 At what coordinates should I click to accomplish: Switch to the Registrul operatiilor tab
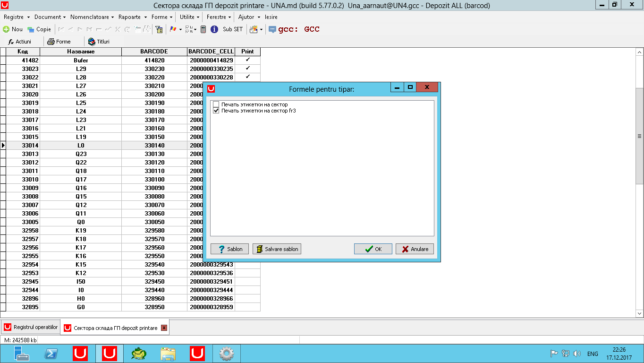pos(31,328)
